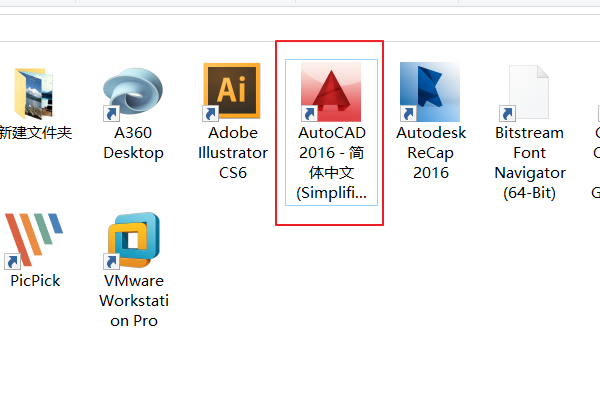Click the "Autodesk ReCap 2016" label

pyautogui.click(x=431, y=153)
